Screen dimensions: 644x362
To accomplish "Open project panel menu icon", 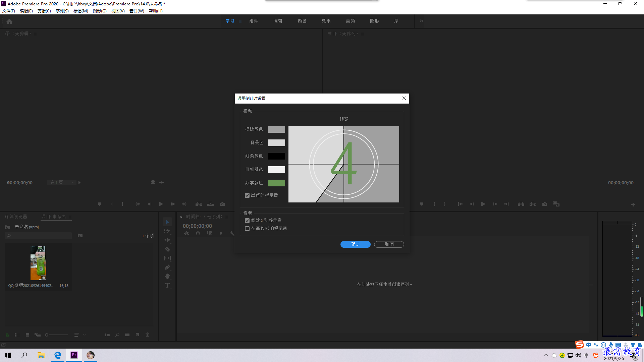I will click(x=70, y=217).
